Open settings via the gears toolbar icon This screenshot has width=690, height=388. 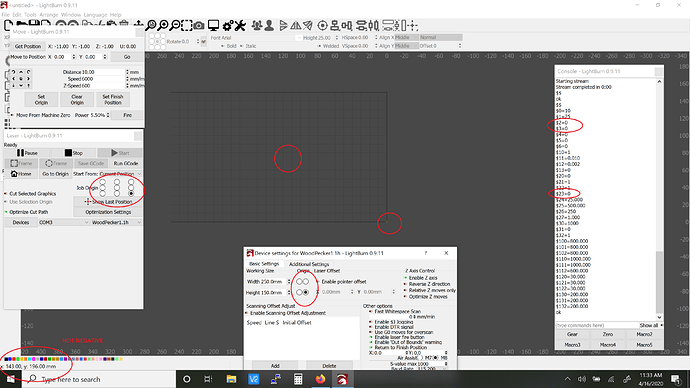click(228, 26)
